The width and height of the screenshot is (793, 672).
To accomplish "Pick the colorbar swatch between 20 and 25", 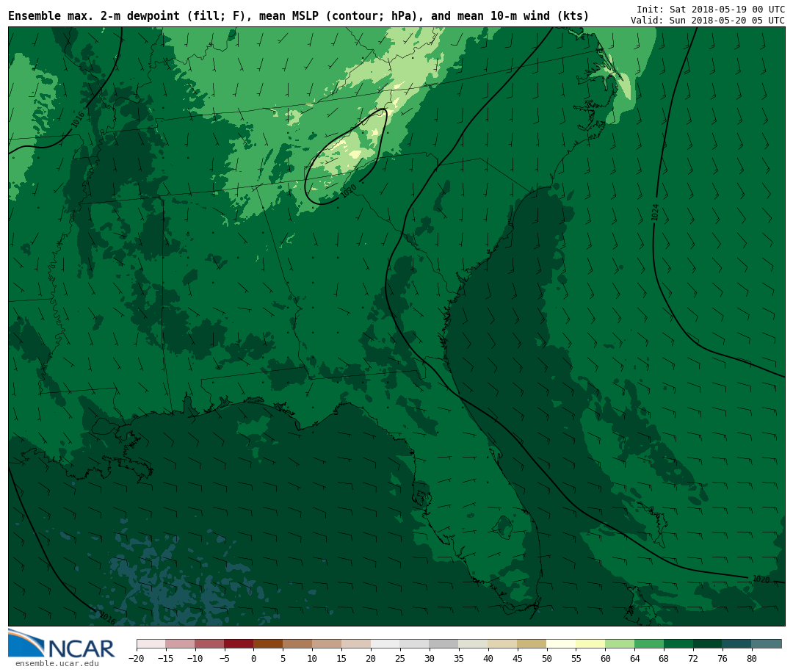I will pyautogui.click(x=385, y=643).
